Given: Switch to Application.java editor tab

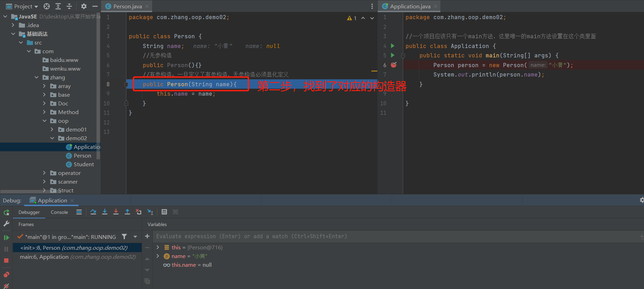Looking at the screenshot, I should pyautogui.click(x=410, y=6).
